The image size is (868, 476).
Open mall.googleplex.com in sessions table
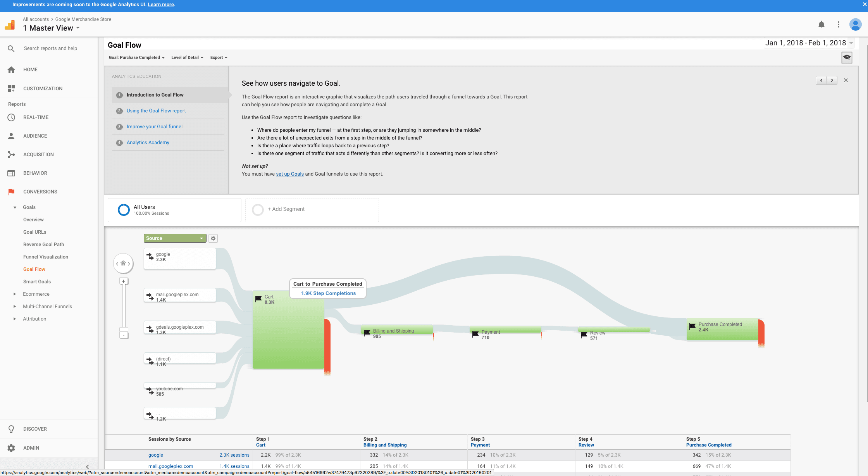[171, 466]
